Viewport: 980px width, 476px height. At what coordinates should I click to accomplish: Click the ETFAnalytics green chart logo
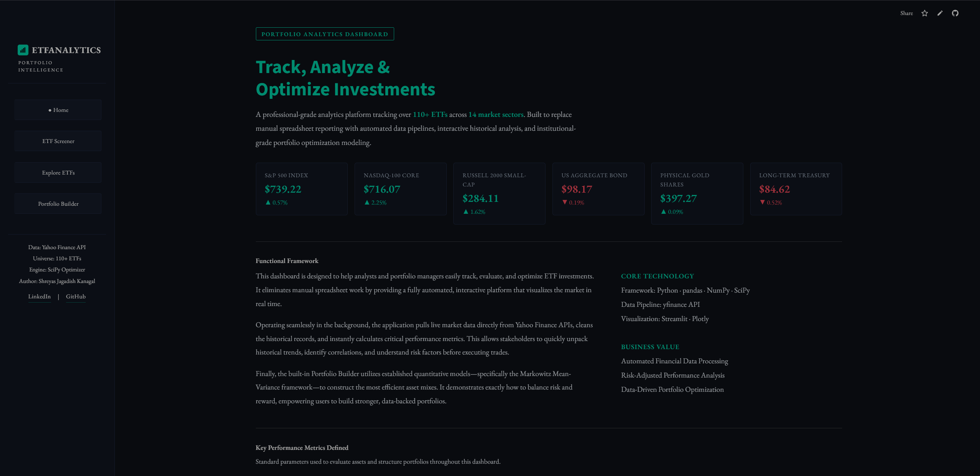tap(23, 50)
